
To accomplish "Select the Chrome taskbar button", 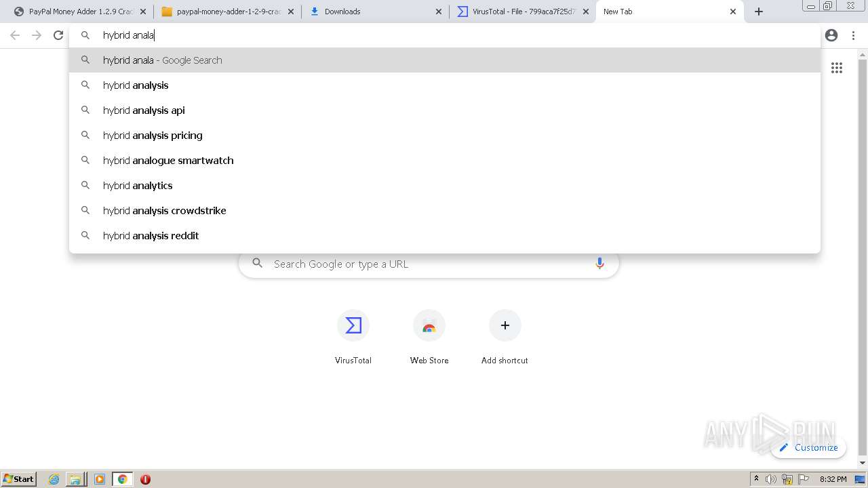I will [122, 479].
